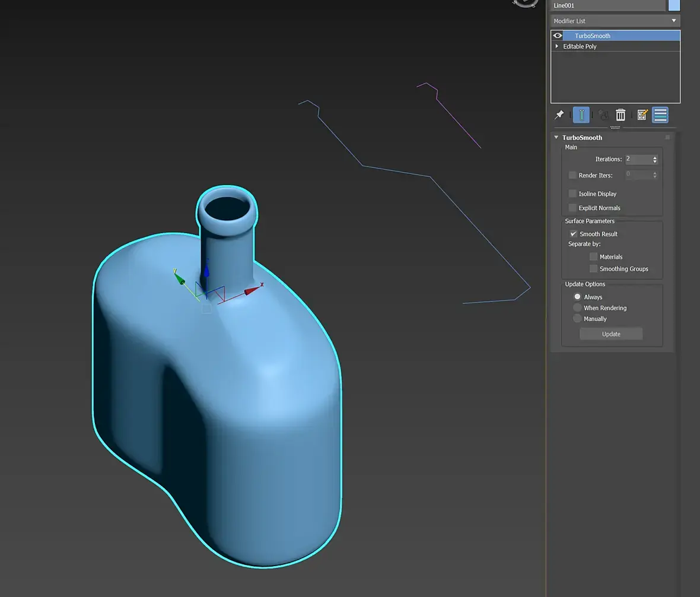Select TurboSmooth in the modifier stack
The height and width of the screenshot is (597, 700).
[x=593, y=36]
